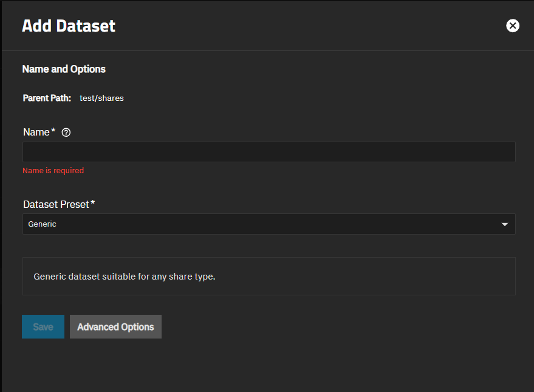Click the Name is required error message
The width and height of the screenshot is (534, 392).
(53, 170)
